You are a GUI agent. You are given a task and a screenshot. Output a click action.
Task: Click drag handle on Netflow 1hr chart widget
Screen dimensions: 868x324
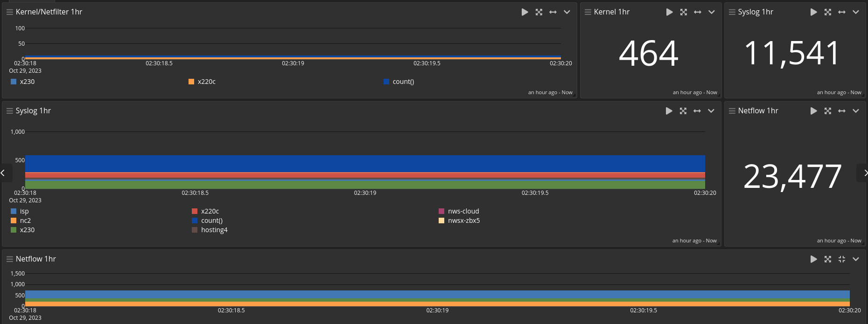click(x=9, y=259)
